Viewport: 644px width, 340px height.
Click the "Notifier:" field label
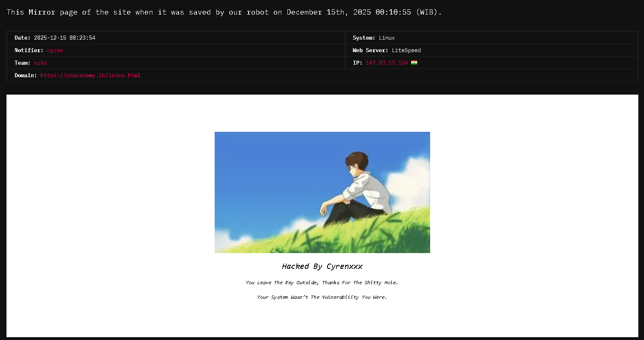(29, 51)
